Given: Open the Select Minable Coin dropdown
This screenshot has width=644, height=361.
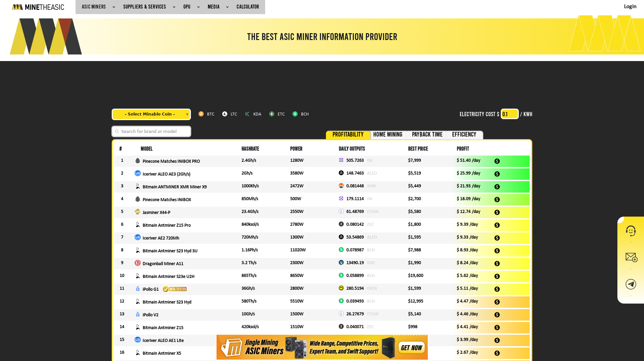Looking at the screenshot, I should click(151, 114).
